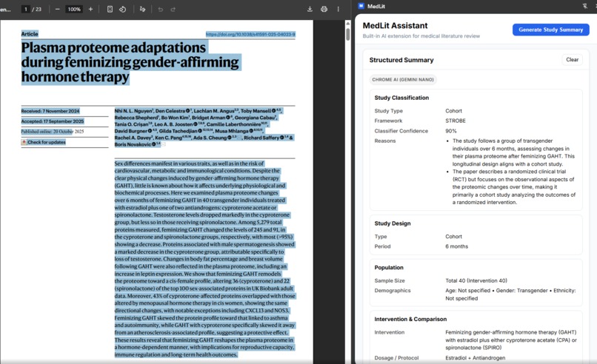Clear the Structured Summary

point(572,60)
